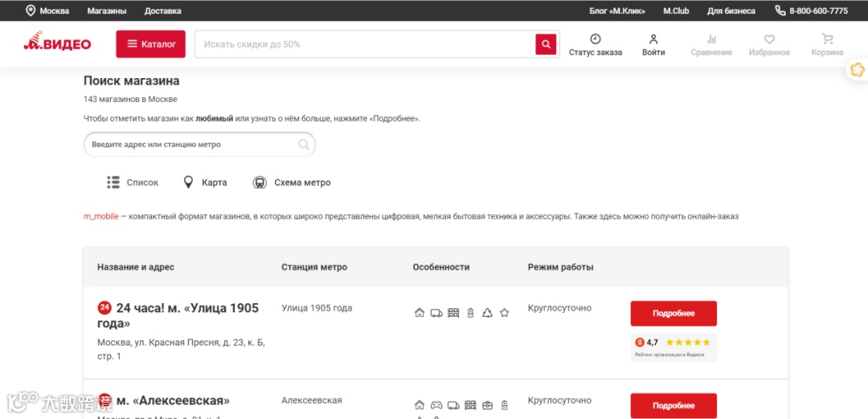The height and width of the screenshot is (419, 868).
Task: Open store '24 часа! м. «Улица 1905 года»'
Action: click(178, 315)
